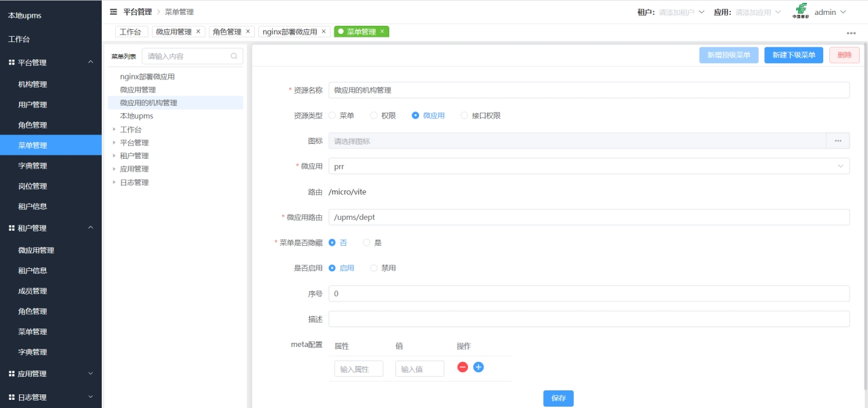This screenshot has height=408, width=868.
Task: Focus the menu list search box
Action: (x=192, y=56)
